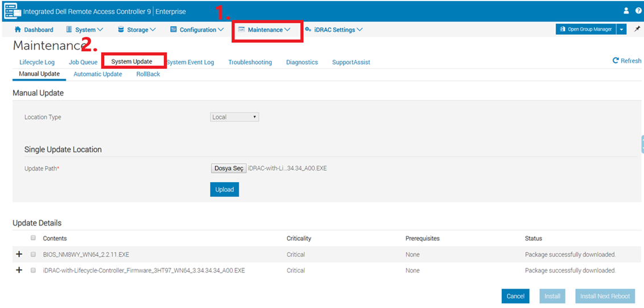Image resolution: width=644 pixels, height=308 pixels.
Task: Open the help question mark icon
Action: coord(638,11)
